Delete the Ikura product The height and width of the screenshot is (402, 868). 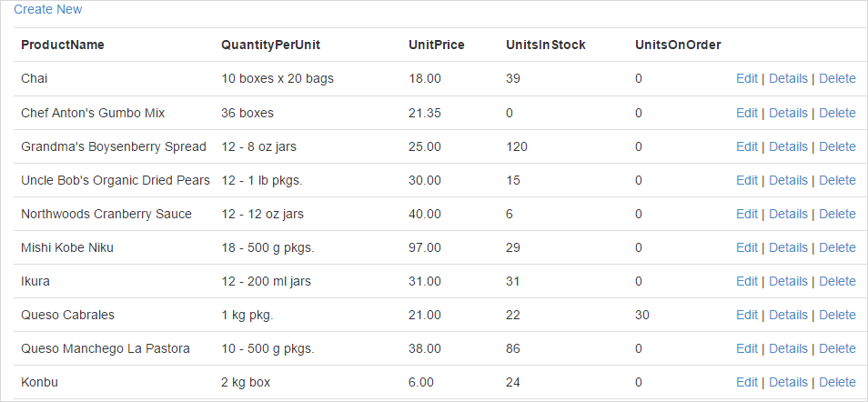coord(837,281)
